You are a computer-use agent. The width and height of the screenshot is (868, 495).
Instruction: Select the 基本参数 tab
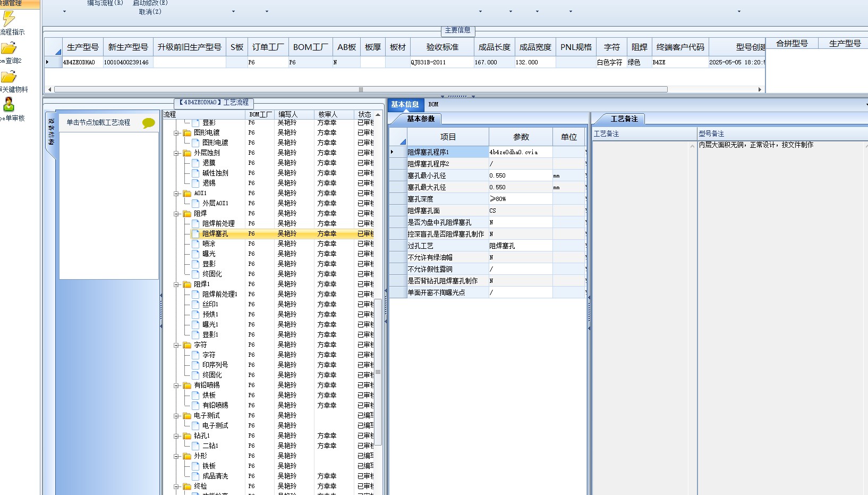tap(421, 119)
